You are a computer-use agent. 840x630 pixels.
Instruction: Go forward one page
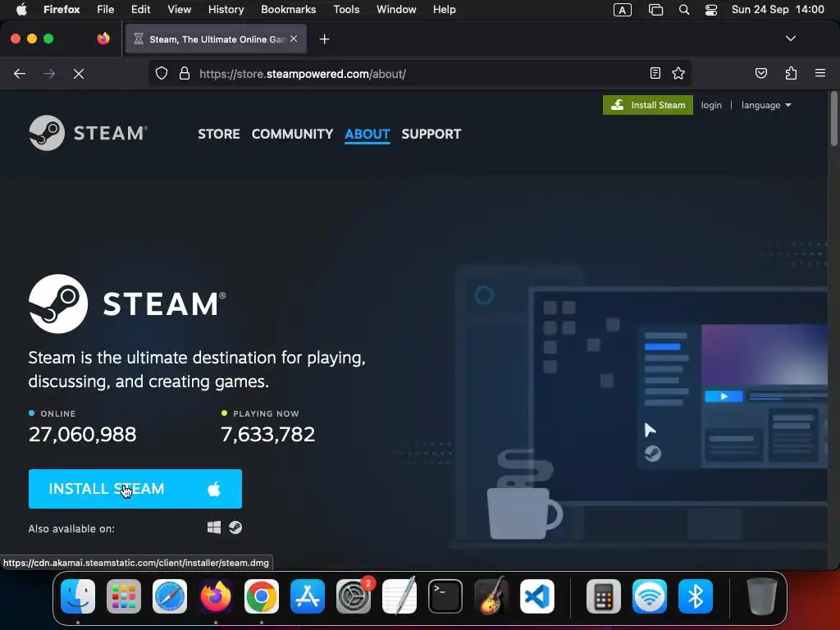[x=49, y=73]
